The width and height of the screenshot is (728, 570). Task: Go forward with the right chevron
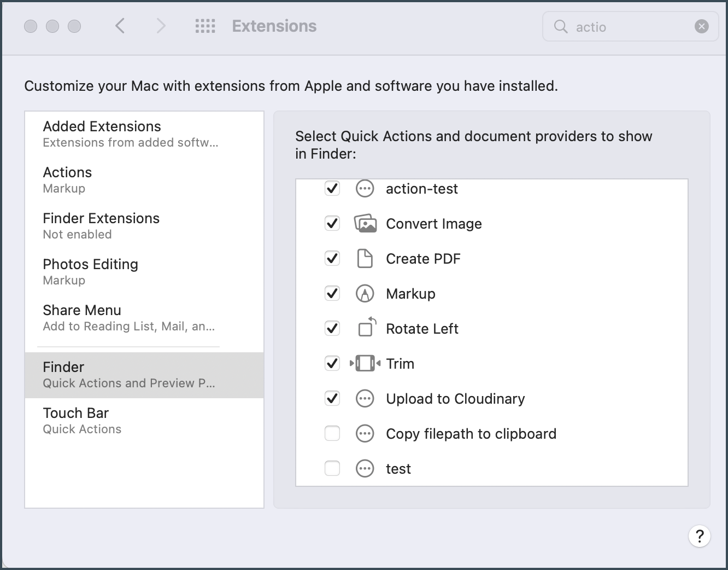[161, 26]
